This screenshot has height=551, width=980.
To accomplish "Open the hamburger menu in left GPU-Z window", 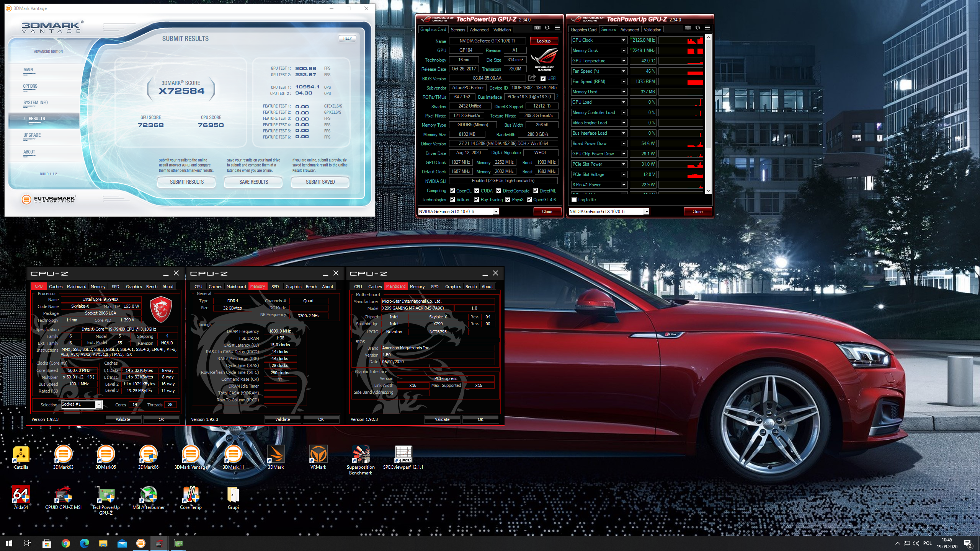I will click(x=557, y=28).
